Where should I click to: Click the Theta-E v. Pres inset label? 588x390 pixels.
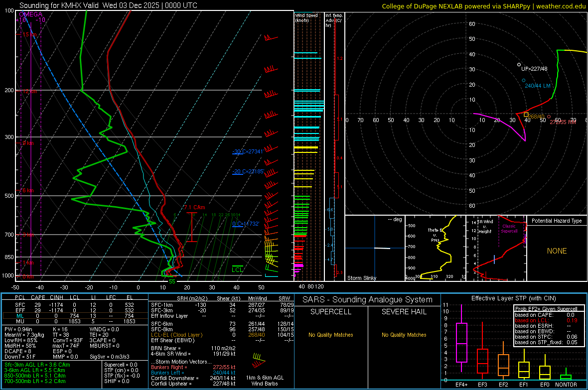coord(435,235)
